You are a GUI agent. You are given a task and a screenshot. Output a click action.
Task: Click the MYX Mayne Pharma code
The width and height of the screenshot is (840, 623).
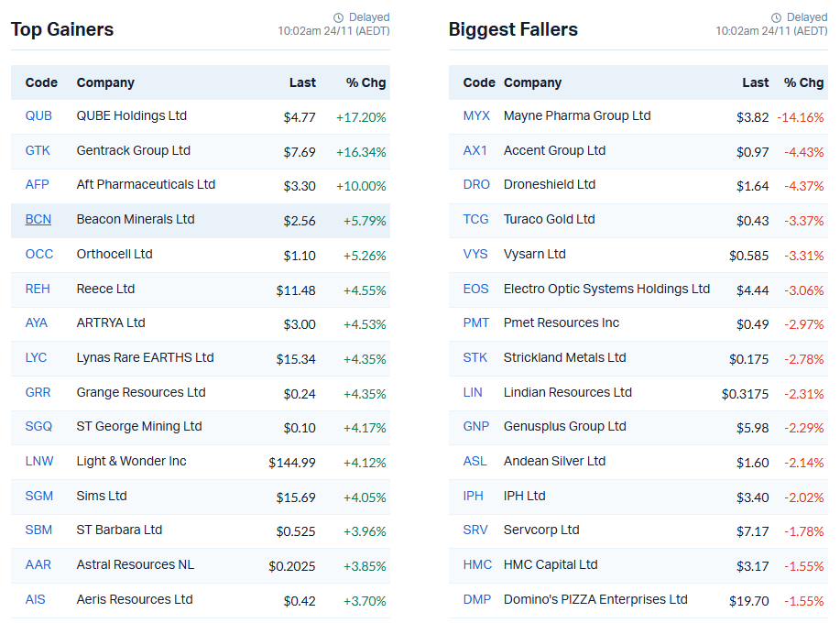click(x=476, y=115)
